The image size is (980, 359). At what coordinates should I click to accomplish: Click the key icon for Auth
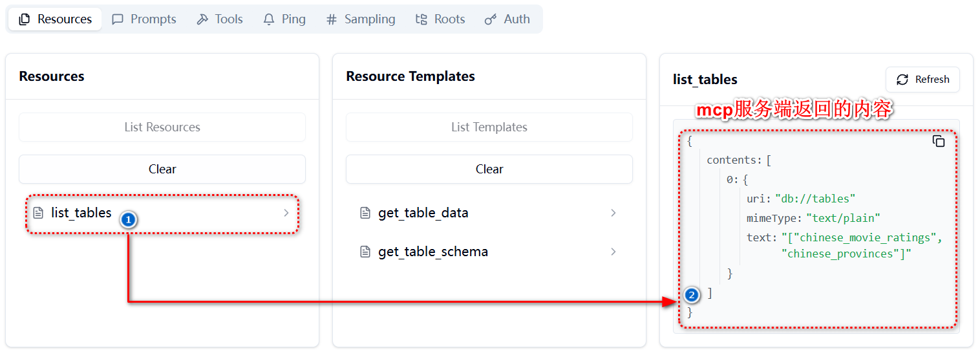(491, 19)
